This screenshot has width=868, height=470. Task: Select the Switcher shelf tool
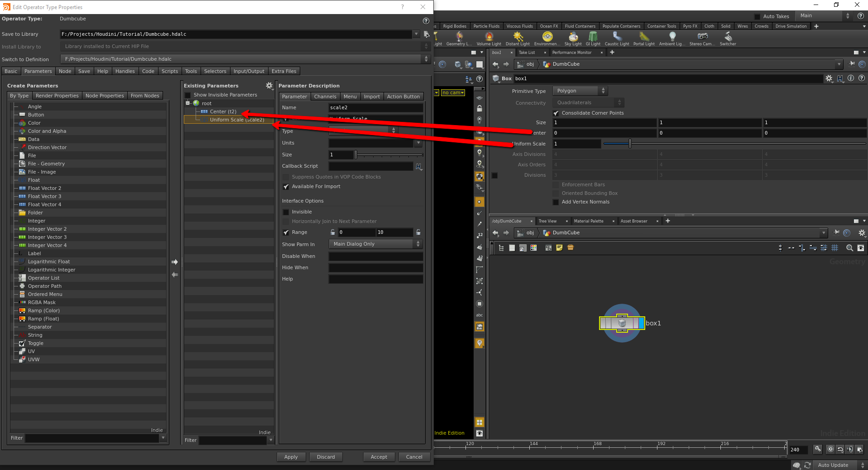(728, 39)
